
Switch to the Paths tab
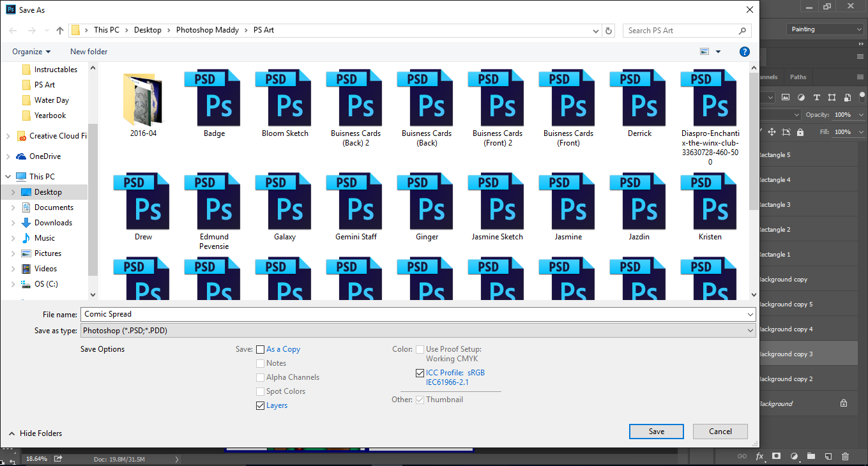[798, 77]
